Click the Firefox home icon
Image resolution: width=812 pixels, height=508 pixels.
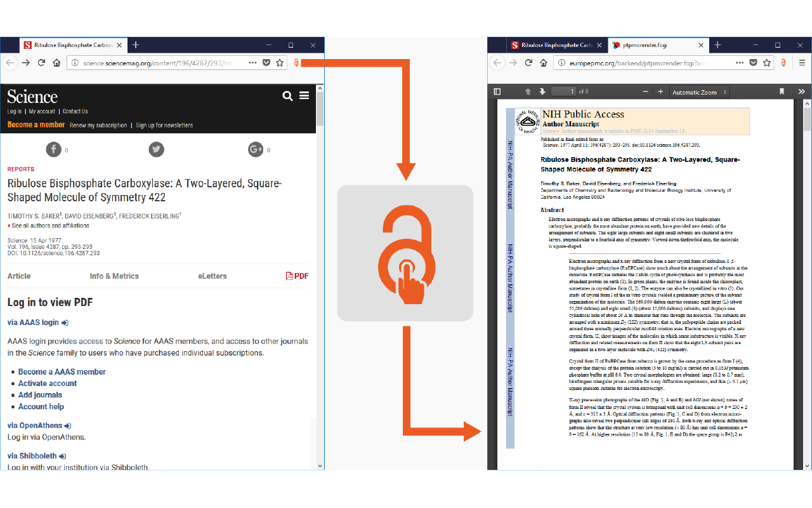point(55,63)
